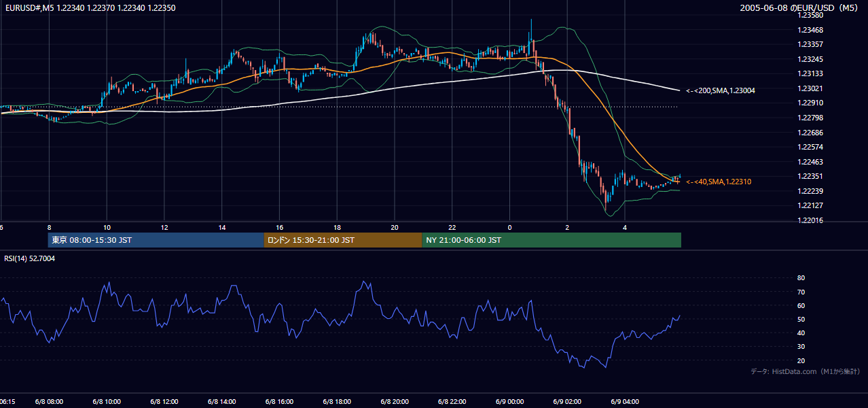Click RSI scale level 80
This screenshot has width=868, height=408.
[x=801, y=278]
